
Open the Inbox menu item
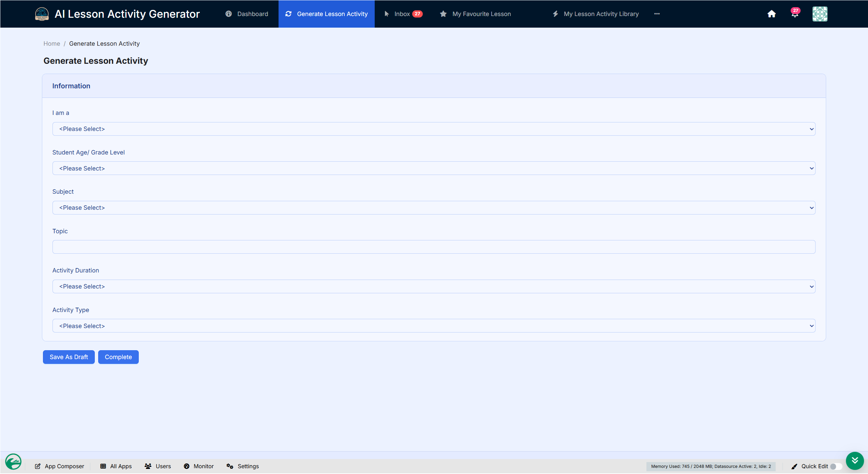tap(403, 14)
